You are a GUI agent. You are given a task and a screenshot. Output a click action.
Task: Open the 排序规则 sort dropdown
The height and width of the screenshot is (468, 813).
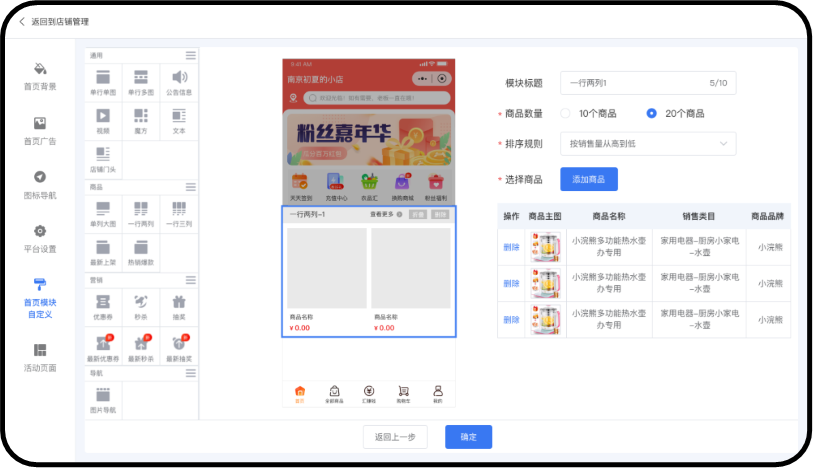click(647, 144)
